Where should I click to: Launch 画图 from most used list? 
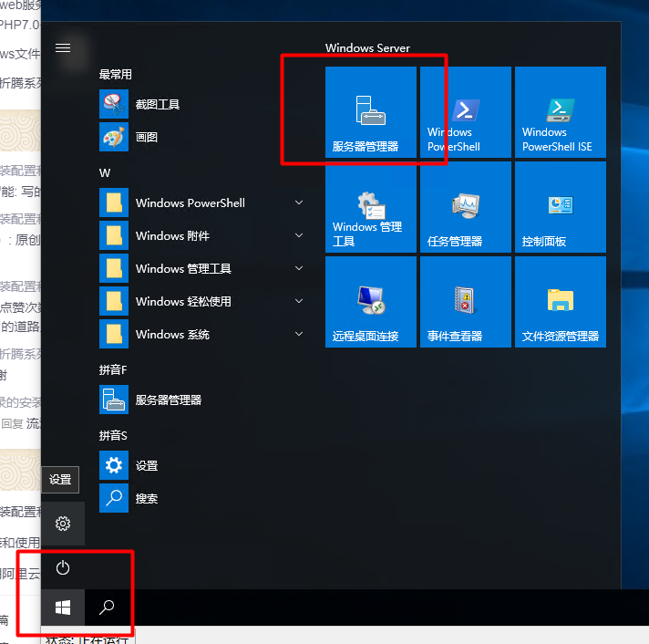[202, 137]
